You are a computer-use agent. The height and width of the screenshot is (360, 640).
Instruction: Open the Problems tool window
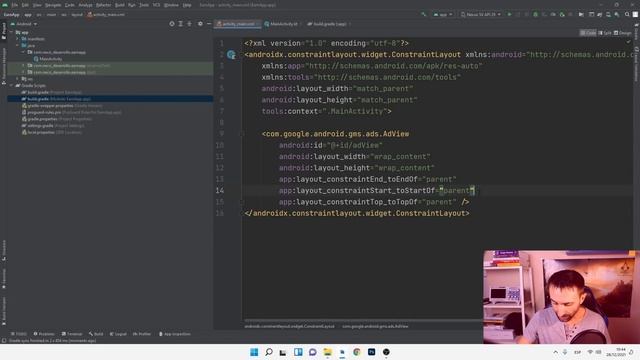[x=44, y=334]
